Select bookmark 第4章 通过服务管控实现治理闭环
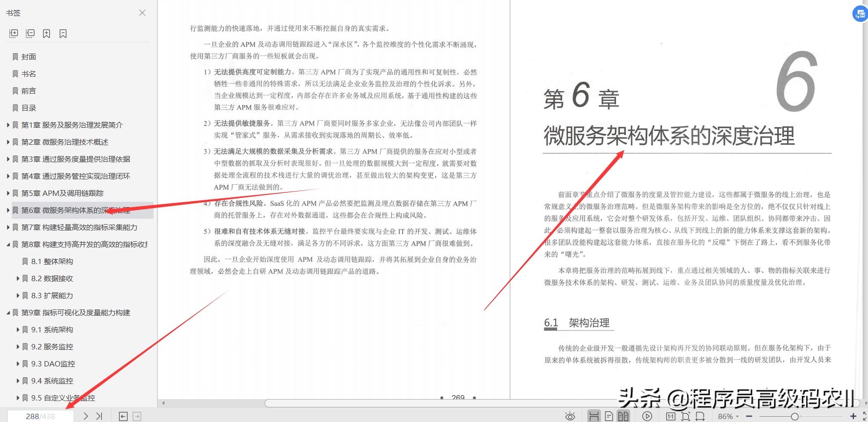Screen dimensions: 868x422 point(76,176)
